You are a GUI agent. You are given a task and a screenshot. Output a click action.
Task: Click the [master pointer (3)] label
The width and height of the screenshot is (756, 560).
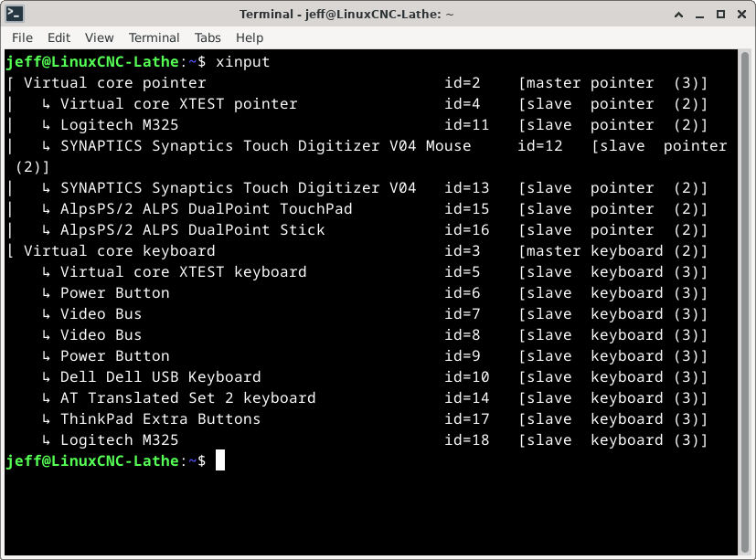click(612, 83)
